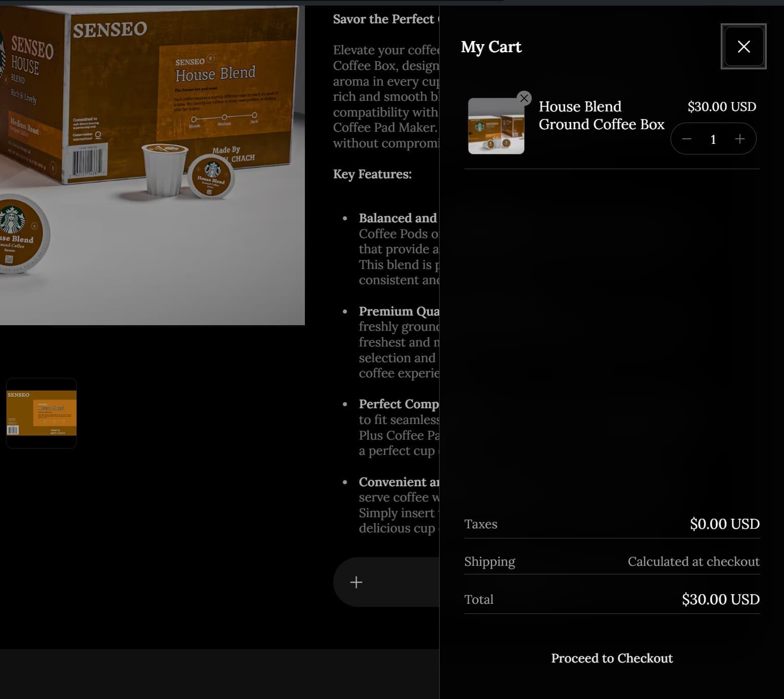Open House Blend Ground Coffee Box link
The height and width of the screenshot is (699, 784).
(x=601, y=115)
